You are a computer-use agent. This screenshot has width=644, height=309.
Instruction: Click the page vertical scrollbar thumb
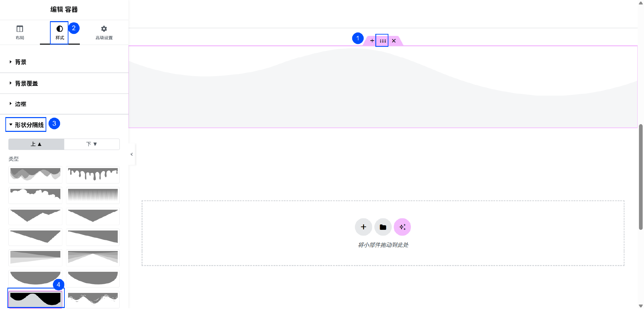(x=641, y=177)
